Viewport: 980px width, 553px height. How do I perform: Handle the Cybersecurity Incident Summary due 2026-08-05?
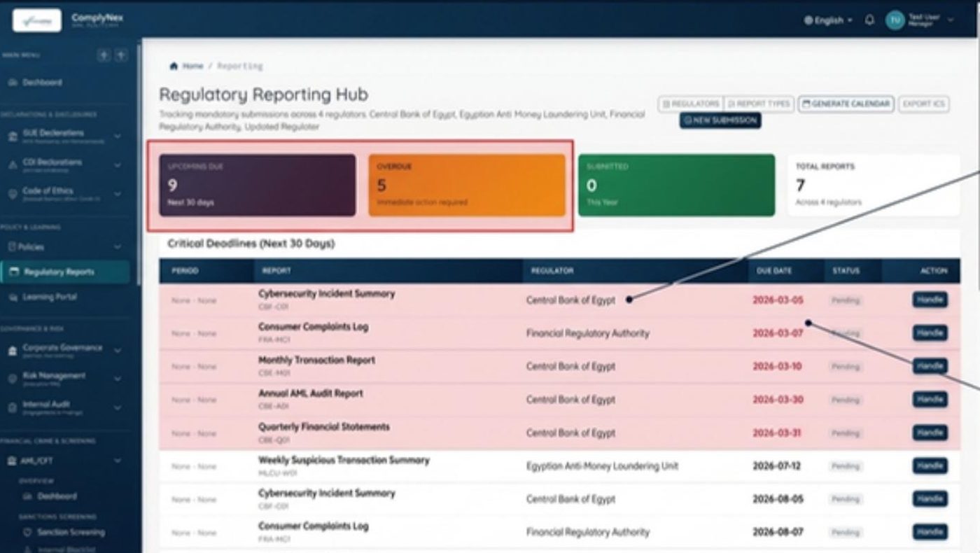(x=930, y=498)
